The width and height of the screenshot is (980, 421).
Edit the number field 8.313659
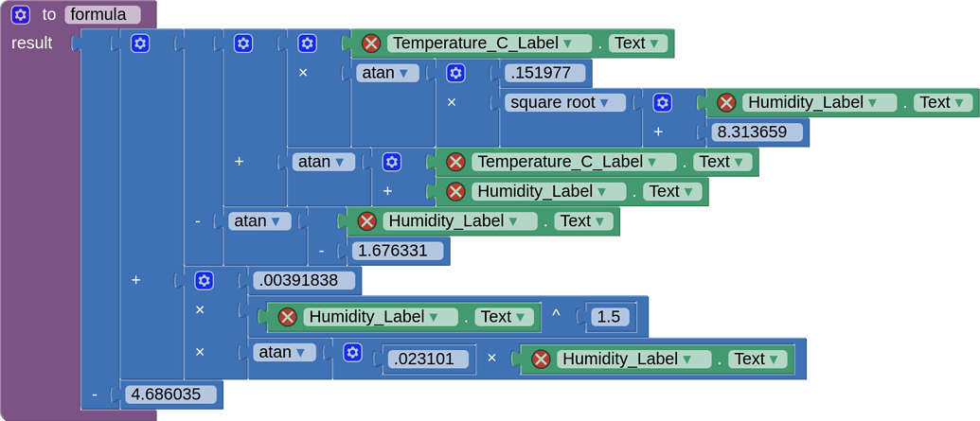pyautogui.click(x=757, y=132)
